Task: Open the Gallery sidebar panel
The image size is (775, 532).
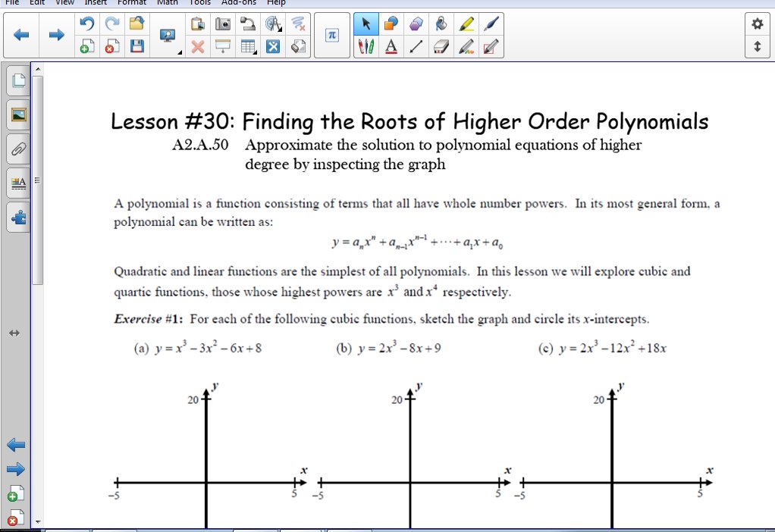Action: coord(16,115)
